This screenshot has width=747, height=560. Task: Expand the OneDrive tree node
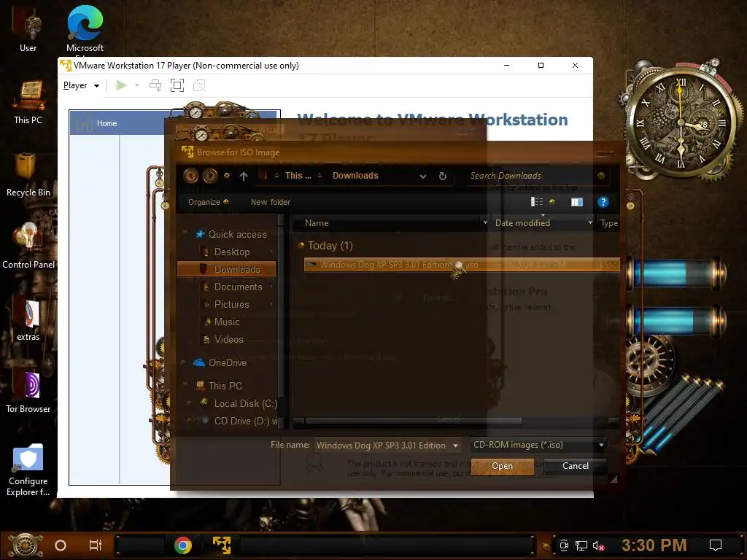184,363
